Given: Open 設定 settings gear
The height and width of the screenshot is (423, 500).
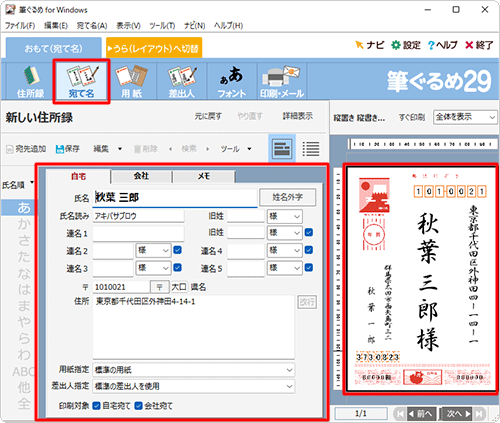Looking at the screenshot, I should point(405,45).
